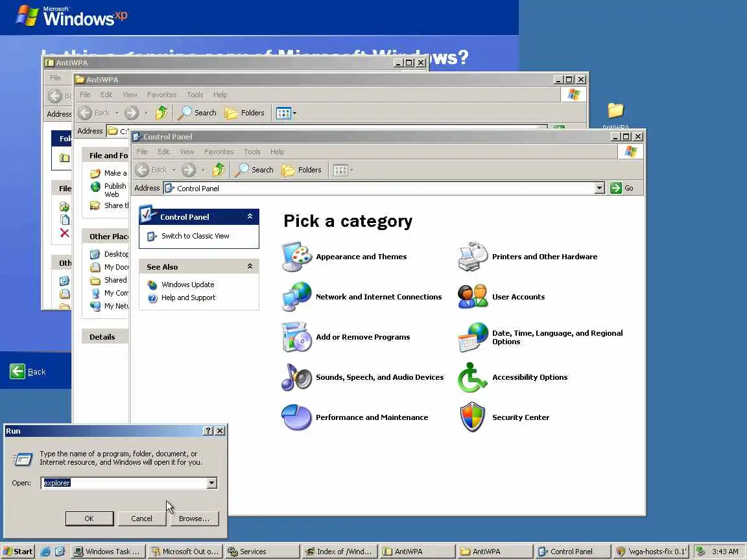Open Printers and Other Hardware icon
The width and height of the screenshot is (747, 560).
tap(473, 257)
